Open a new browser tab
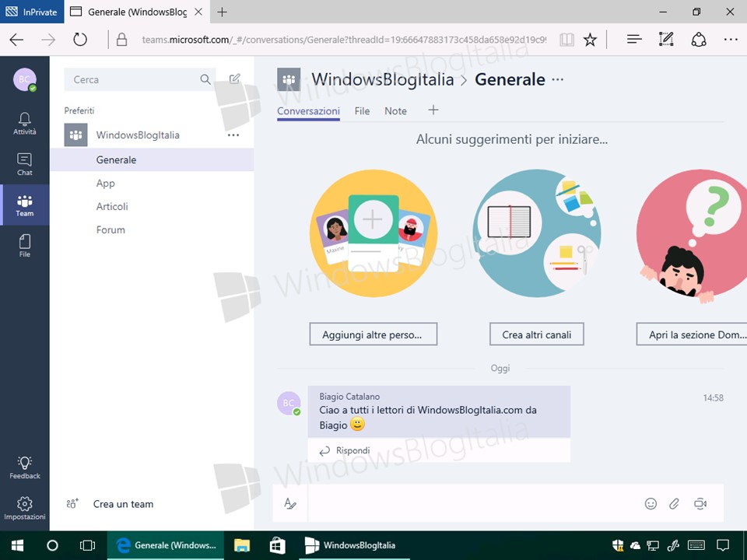 pos(222,12)
